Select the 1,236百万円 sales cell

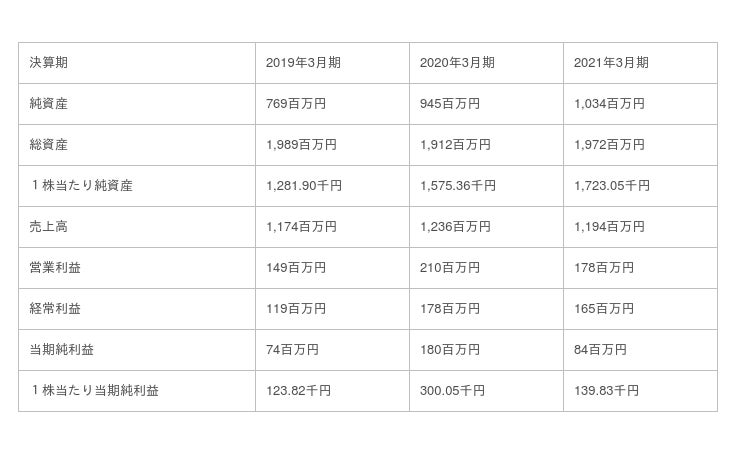455,227
